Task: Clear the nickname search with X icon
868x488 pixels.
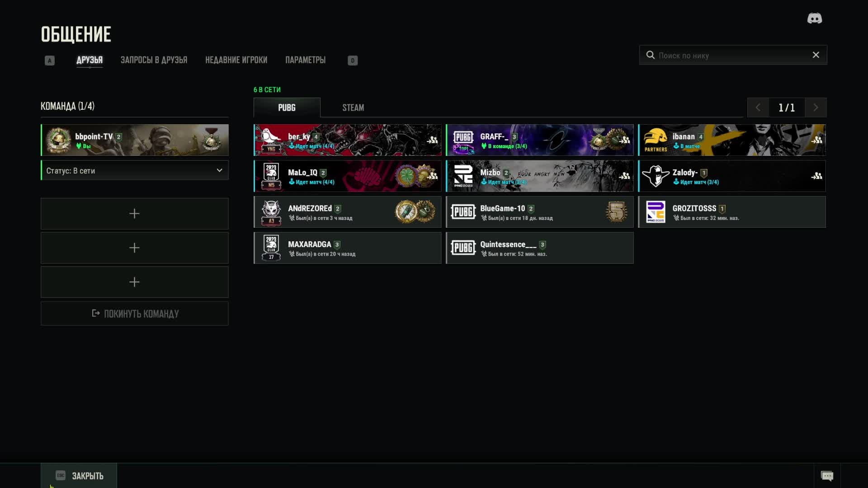Action: (816, 55)
